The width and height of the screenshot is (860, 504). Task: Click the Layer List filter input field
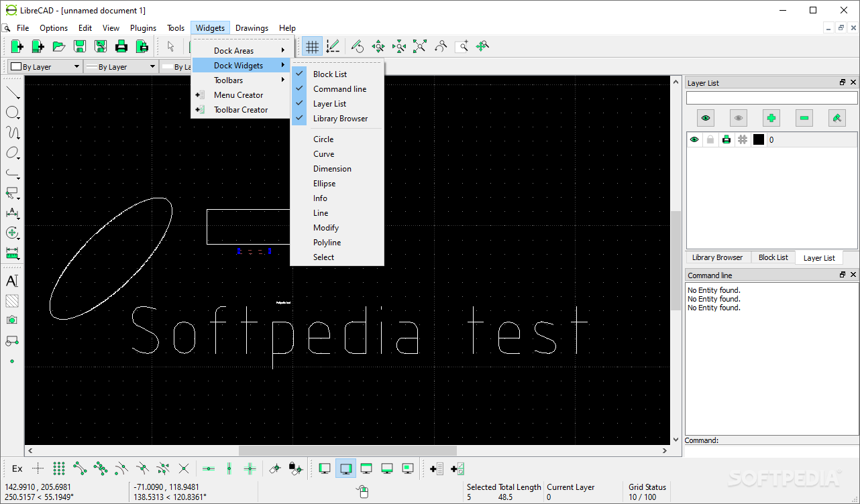(x=771, y=98)
